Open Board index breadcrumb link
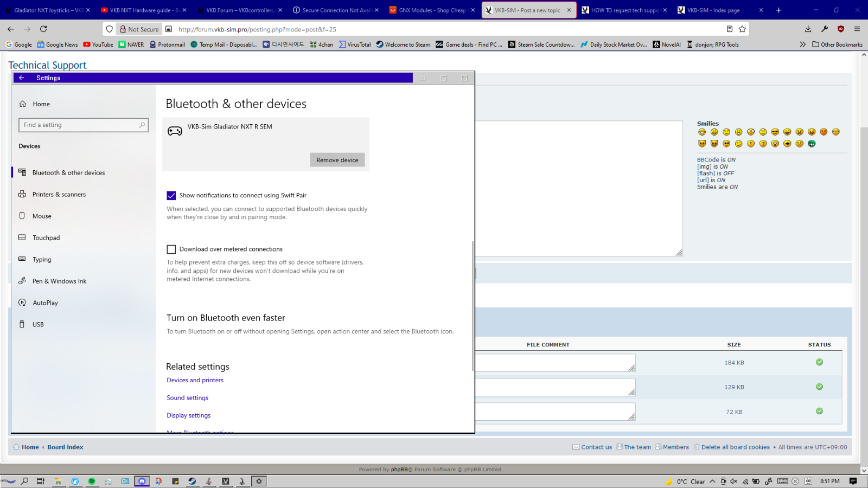 click(65, 447)
